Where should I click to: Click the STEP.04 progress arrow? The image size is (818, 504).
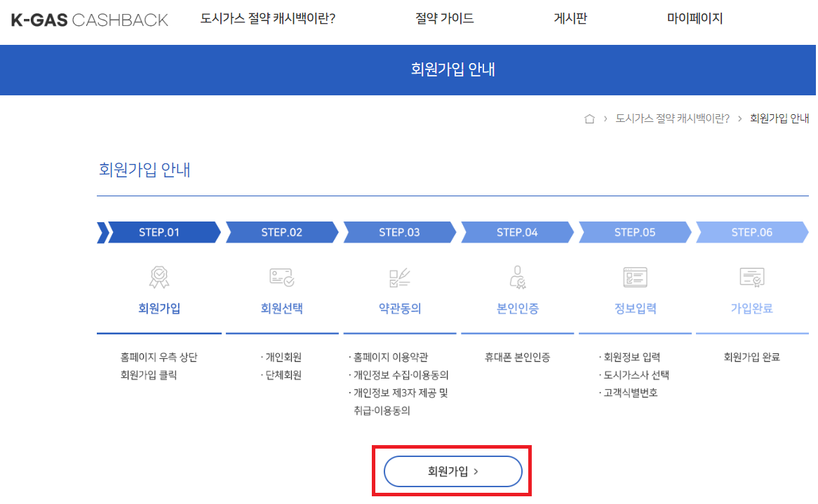(517, 232)
